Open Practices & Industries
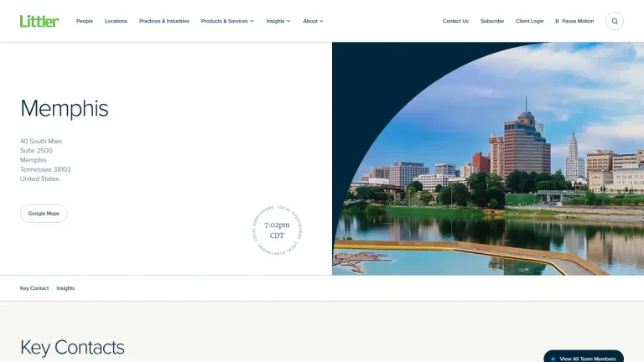The image size is (644, 362). click(164, 21)
